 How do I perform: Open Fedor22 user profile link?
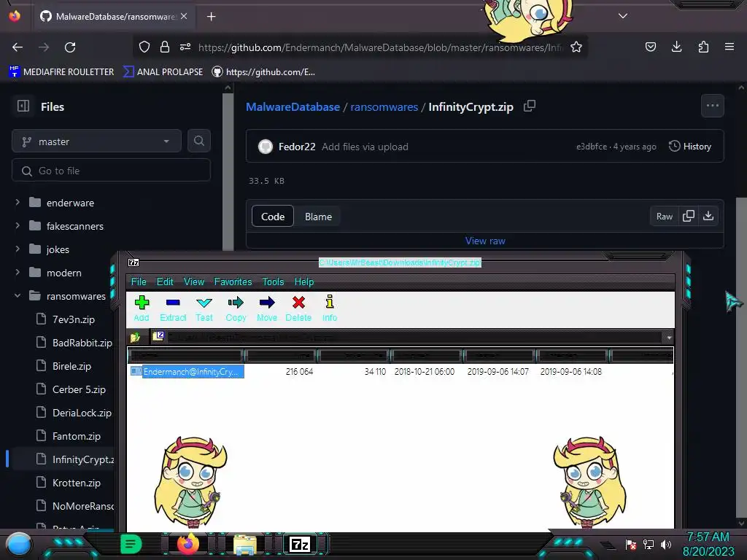tap(297, 147)
